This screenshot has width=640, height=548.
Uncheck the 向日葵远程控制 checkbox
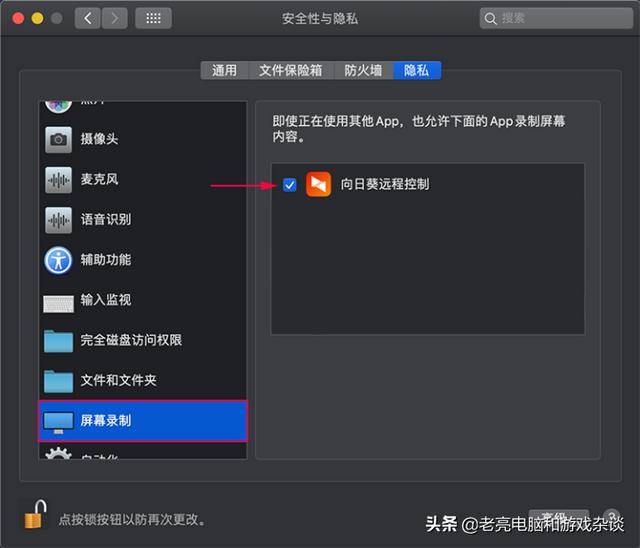point(290,185)
